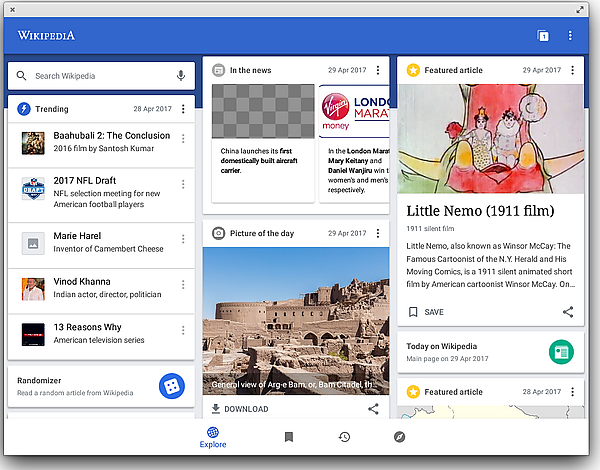Viewport: 600px width, 470px height.
Task: Open options for Baahubali 2: The Conclusion
Action: point(183,139)
